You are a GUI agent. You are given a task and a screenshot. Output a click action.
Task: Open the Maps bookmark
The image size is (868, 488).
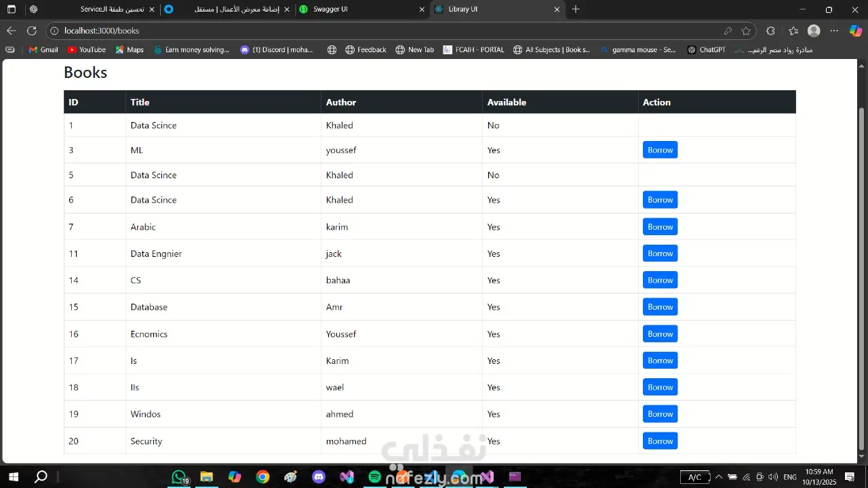click(x=130, y=49)
